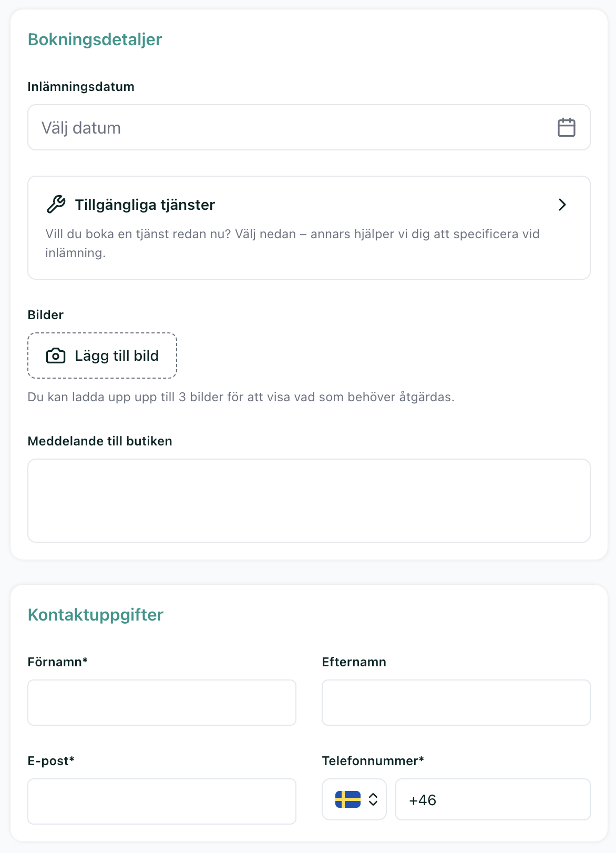
Task: Click the calendar icon in the date field
Action: point(566,128)
